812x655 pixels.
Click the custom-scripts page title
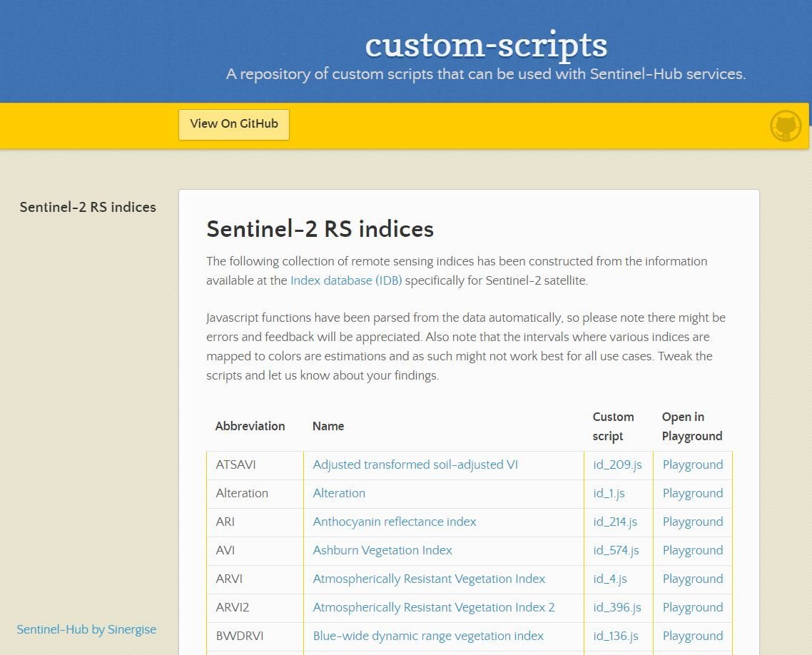click(486, 44)
